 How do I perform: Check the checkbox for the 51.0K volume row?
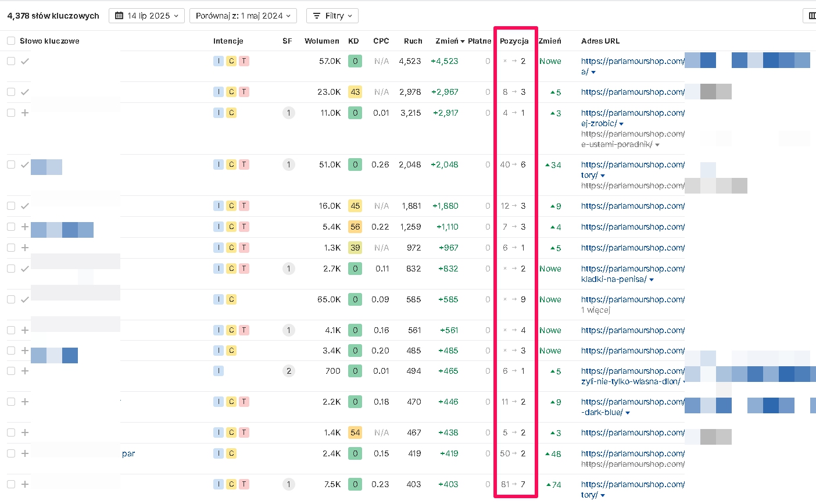tap(11, 165)
